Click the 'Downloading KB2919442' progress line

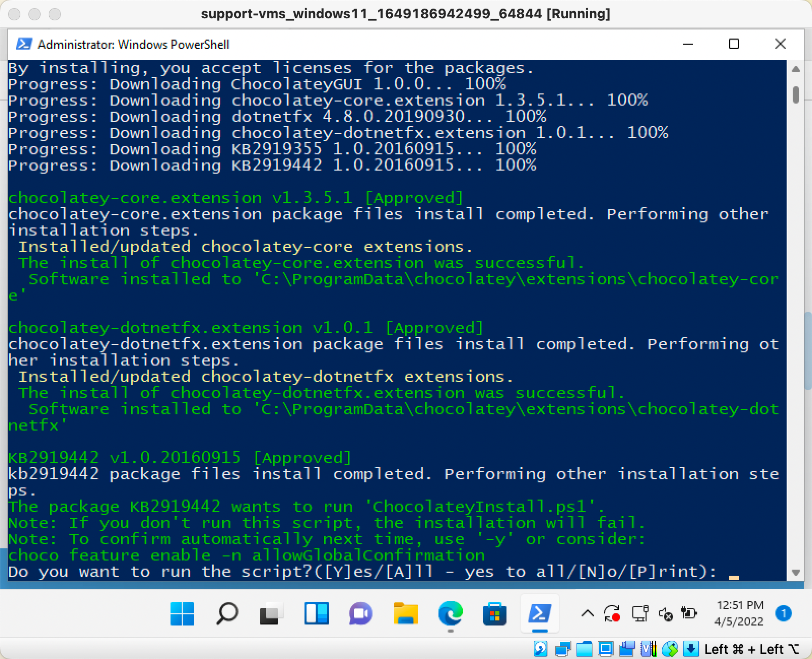coord(272,166)
